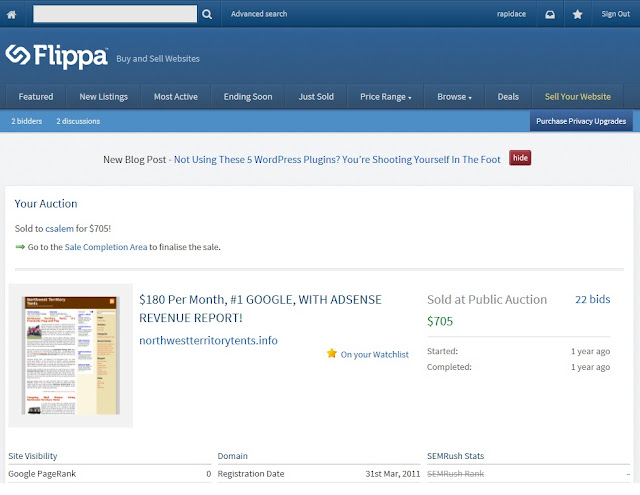Expand the Browse dropdown menu
This screenshot has height=495, width=640.
point(454,97)
